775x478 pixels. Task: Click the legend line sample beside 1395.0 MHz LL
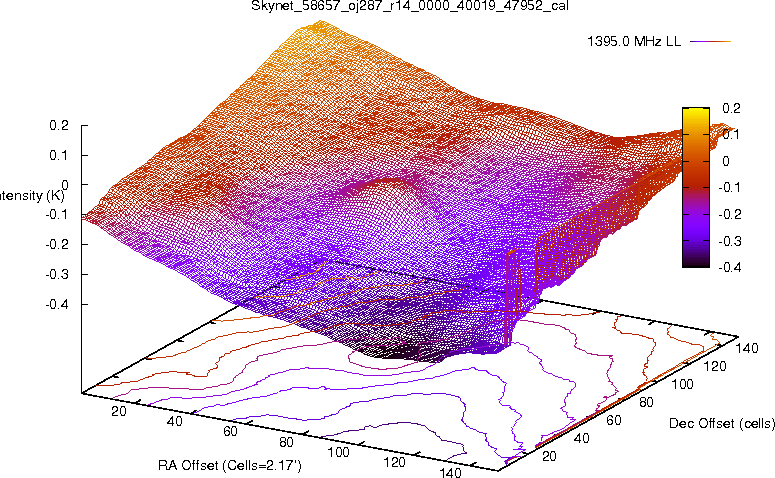(x=710, y=42)
